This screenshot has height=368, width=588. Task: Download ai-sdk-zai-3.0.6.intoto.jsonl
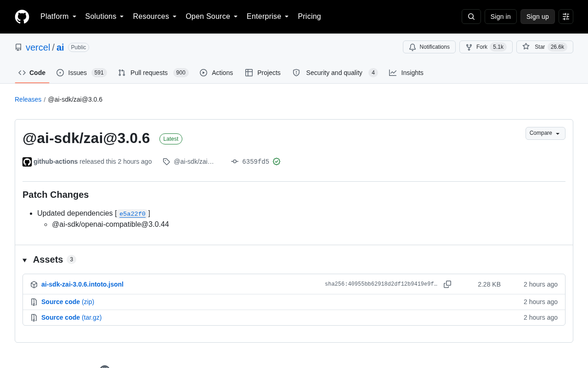tap(82, 284)
